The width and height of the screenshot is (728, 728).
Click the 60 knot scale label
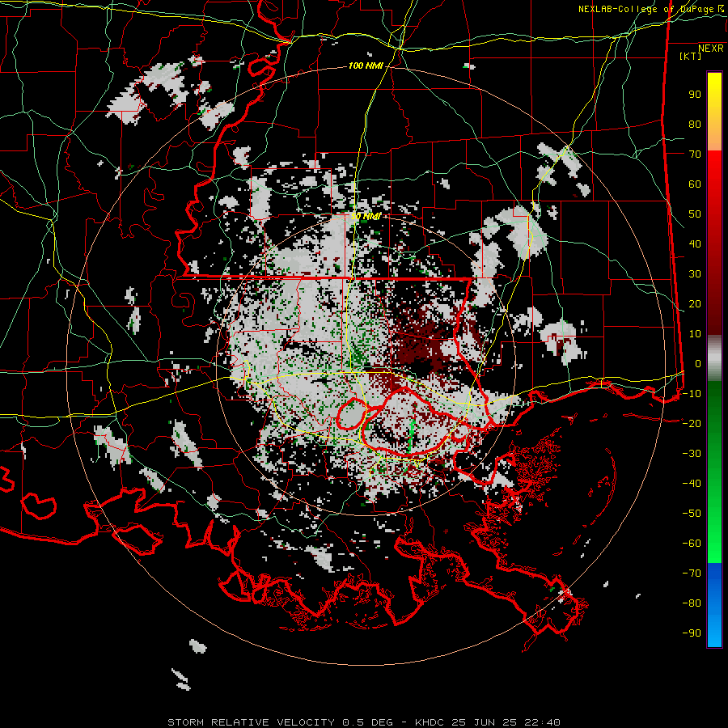[x=695, y=184]
